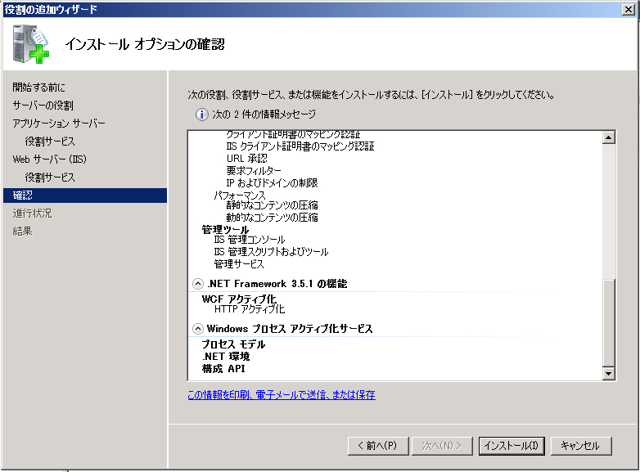Screen dimensions: 640x472
Task: Click the scroll down arrow of the list
Action: point(608,373)
